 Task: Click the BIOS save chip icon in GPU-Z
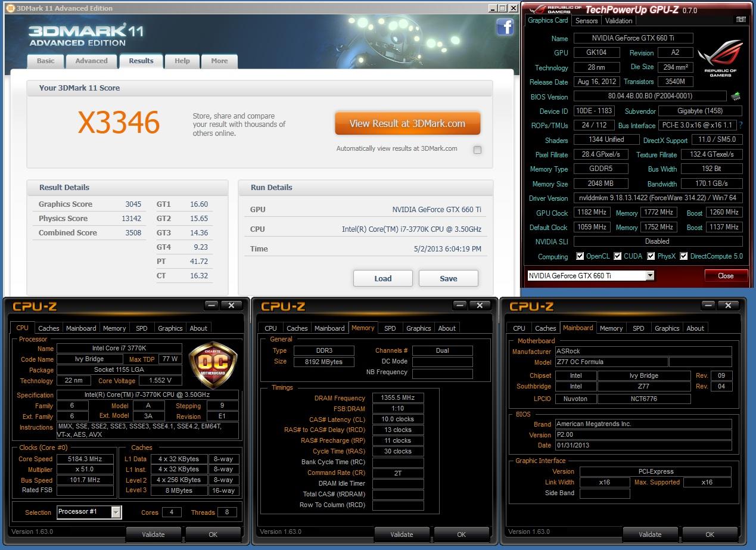click(x=736, y=97)
